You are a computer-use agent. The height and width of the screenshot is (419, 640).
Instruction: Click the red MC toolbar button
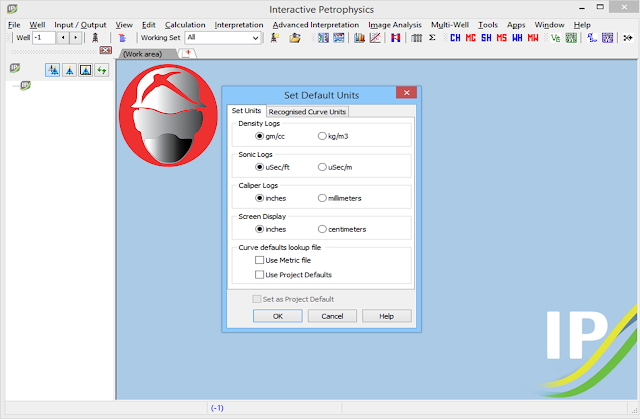click(471, 38)
